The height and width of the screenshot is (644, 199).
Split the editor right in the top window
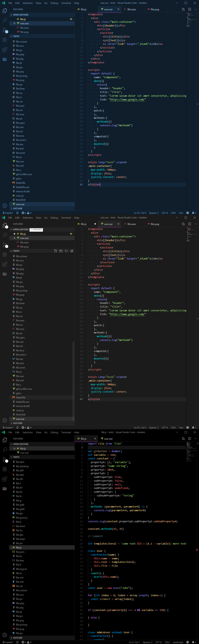point(190,9)
